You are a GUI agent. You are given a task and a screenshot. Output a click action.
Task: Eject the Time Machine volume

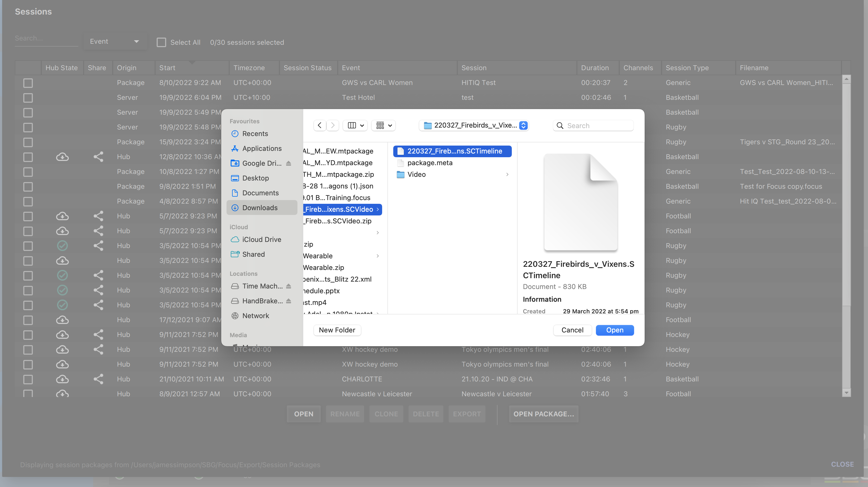(x=288, y=286)
